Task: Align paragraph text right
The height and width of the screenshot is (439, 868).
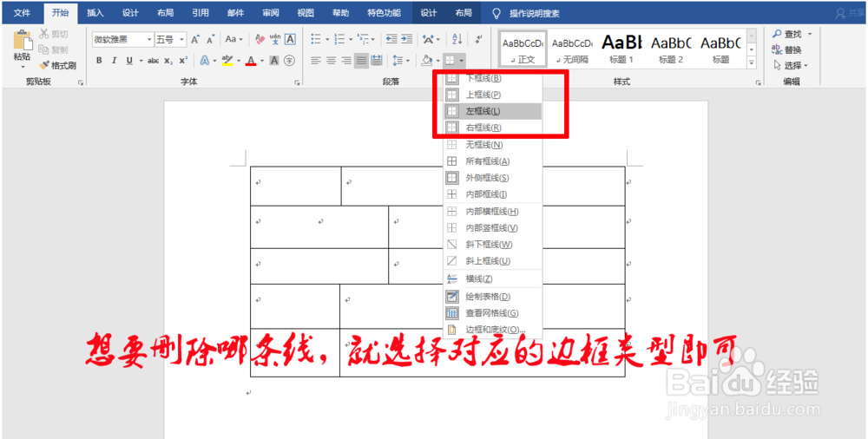Action: (x=346, y=61)
